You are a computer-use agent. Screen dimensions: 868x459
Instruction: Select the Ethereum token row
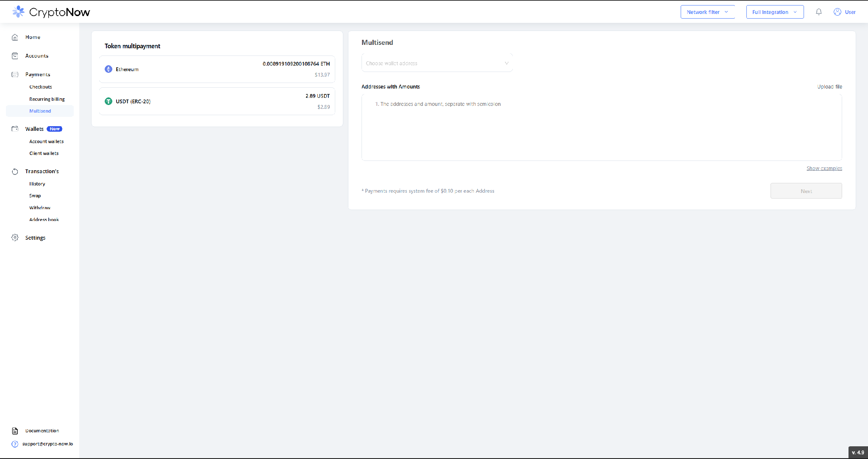[217, 69]
